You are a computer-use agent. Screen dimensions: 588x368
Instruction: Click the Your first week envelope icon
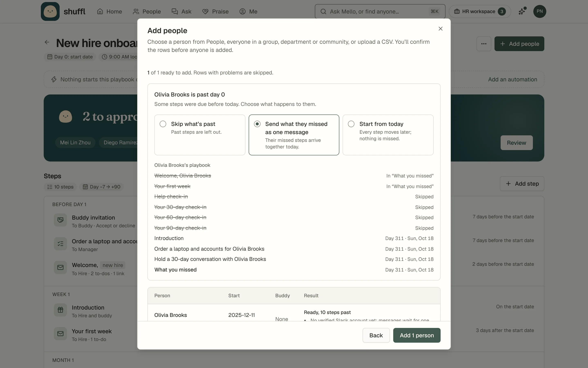[60, 334]
